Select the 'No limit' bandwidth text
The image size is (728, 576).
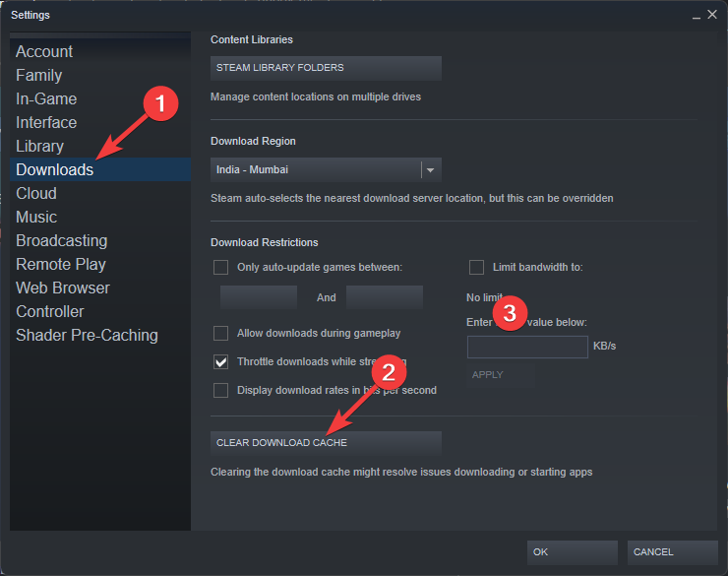(x=484, y=297)
